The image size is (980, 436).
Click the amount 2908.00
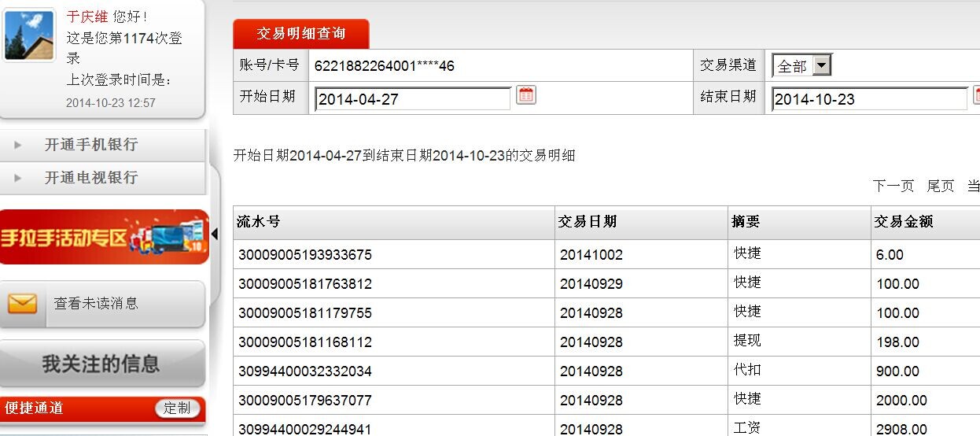[901, 429]
